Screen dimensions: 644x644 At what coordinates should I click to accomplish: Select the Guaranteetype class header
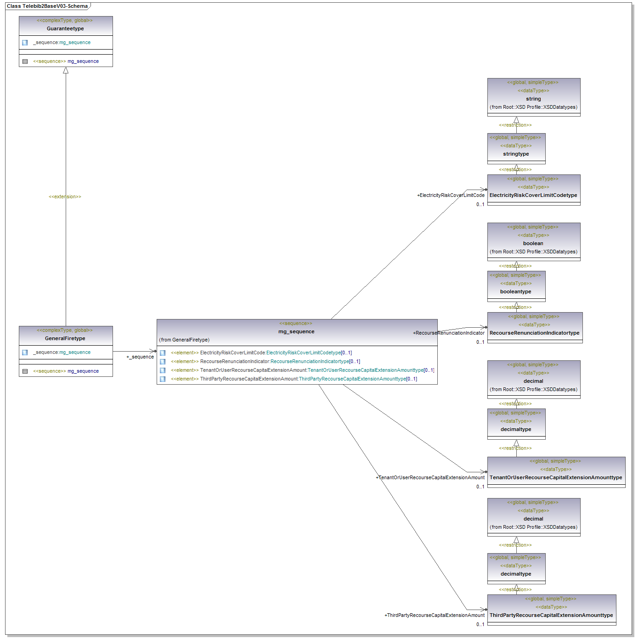click(x=65, y=28)
